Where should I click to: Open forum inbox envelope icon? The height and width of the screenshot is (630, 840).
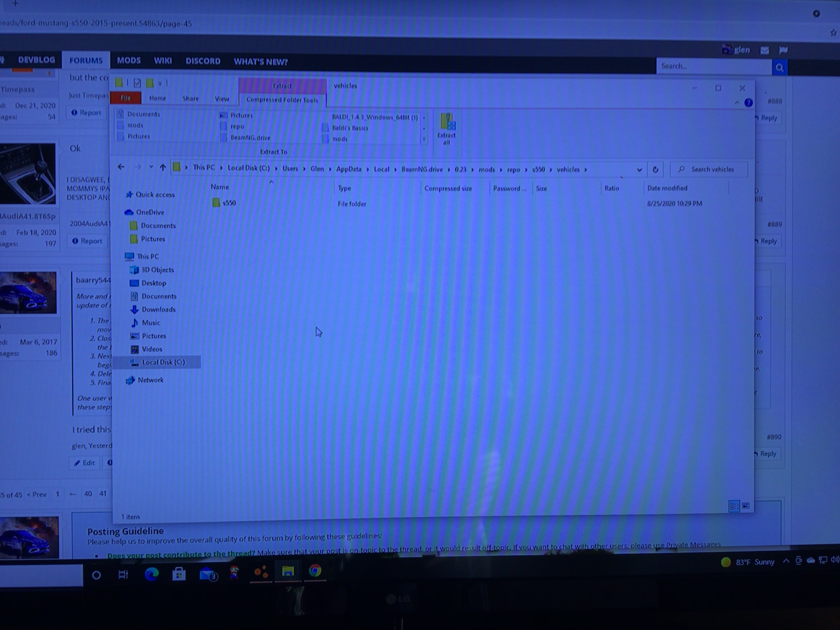[764, 50]
